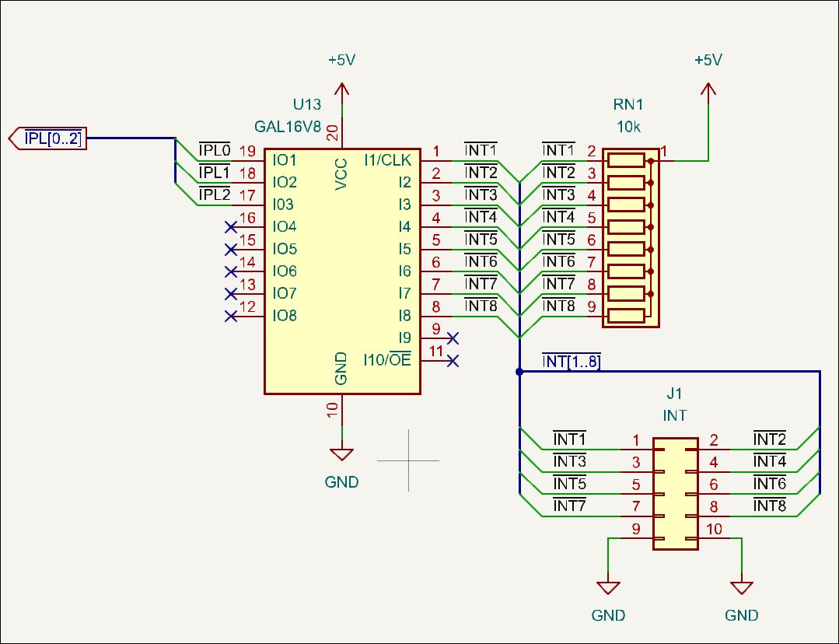Click the INT8 net label beside U13 pin 8

click(481, 306)
